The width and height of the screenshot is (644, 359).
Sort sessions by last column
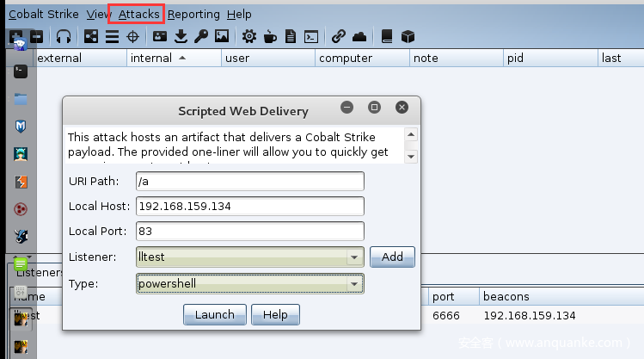[x=621, y=58]
